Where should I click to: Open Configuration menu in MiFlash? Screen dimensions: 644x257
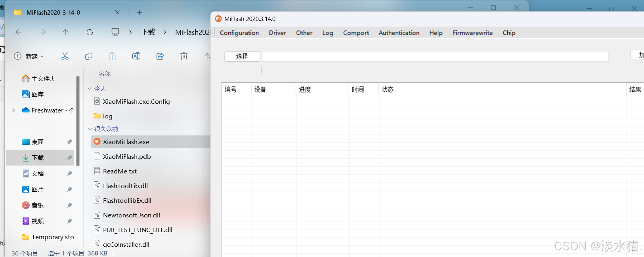tap(239, 33)
